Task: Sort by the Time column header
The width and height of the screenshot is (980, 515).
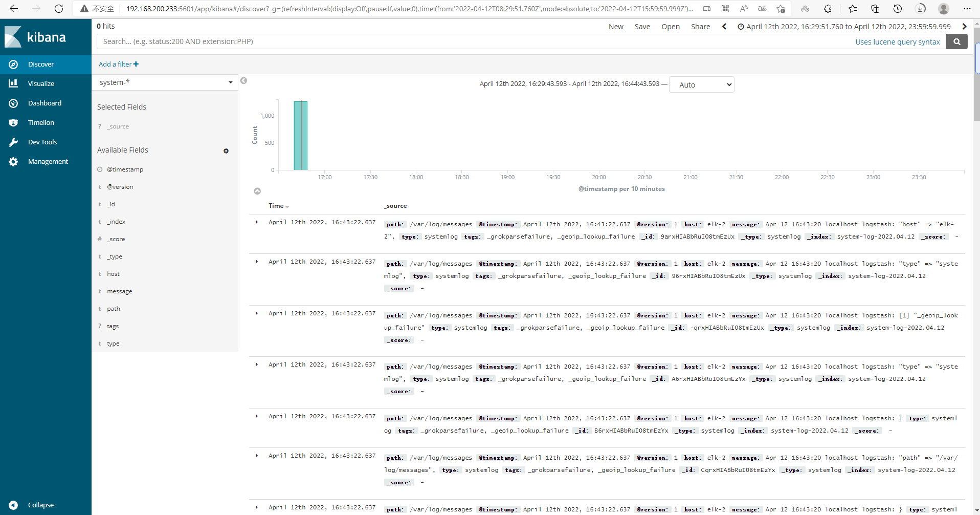Action: [x=279, y=206]
